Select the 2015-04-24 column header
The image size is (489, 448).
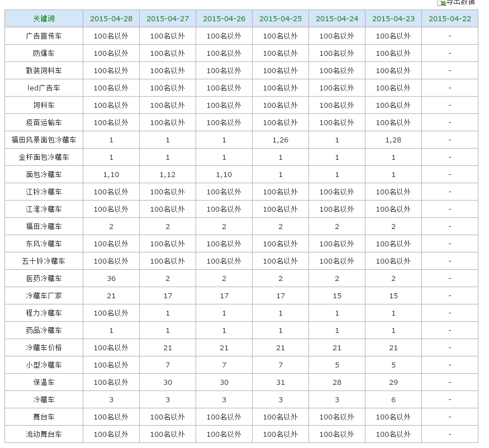[x=337, y=18]
